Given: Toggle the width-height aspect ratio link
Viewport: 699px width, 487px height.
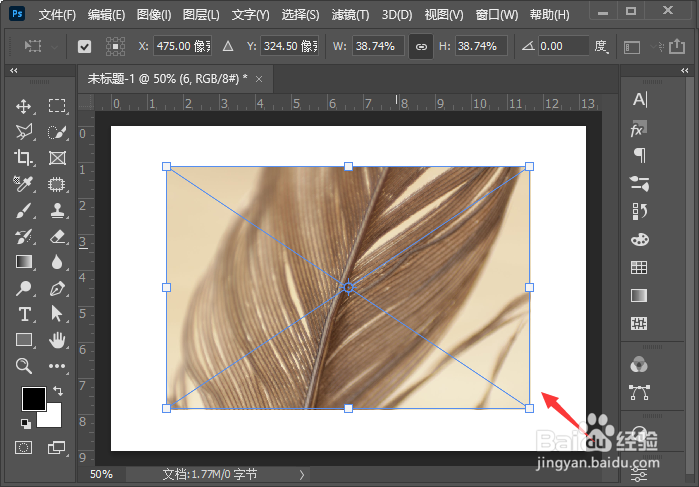Looking at the screenshot, I should tap(421, 46).
